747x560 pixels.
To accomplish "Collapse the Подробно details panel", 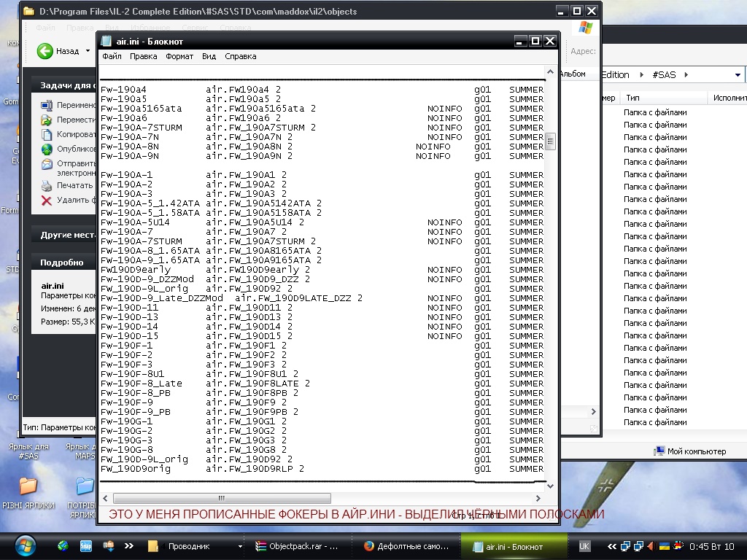I will tap(64, 262).
